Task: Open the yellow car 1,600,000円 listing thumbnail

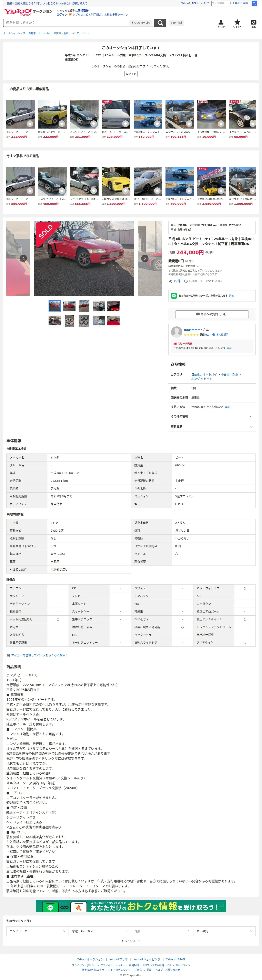Action: 116,181
